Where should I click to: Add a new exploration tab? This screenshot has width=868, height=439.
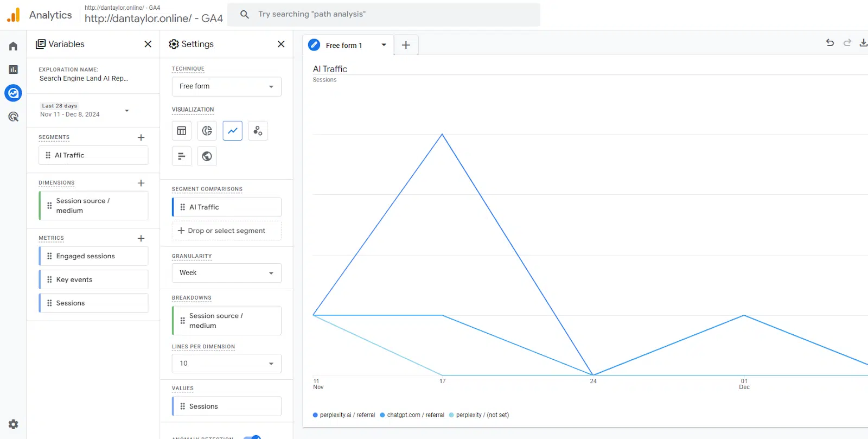(406, 45)
